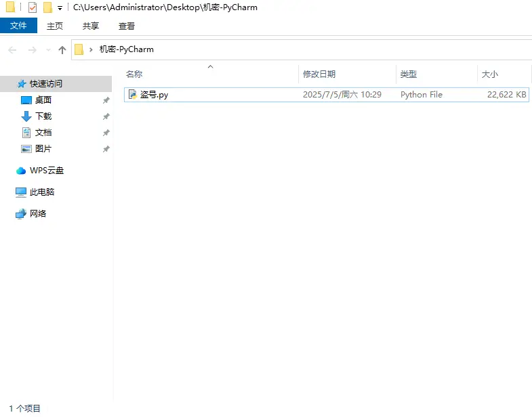Click the pin icon next to 图片
532x417 pixels.
pos(106,149)
